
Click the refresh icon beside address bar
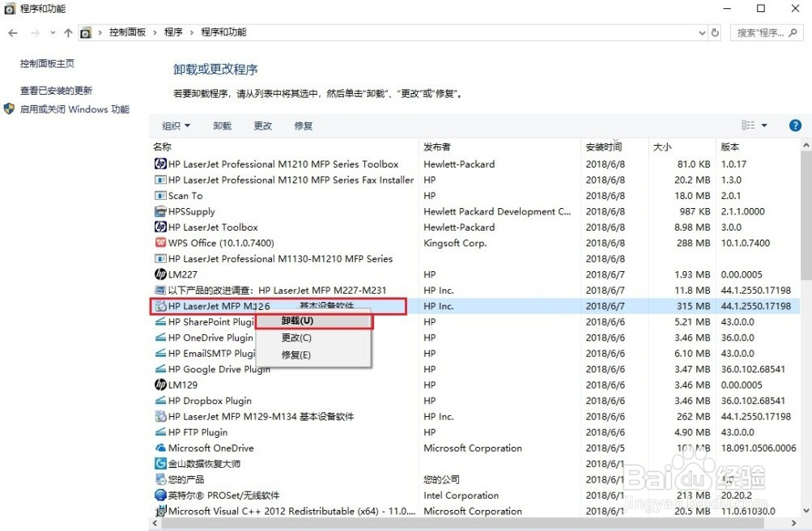[x=715, y=32]
